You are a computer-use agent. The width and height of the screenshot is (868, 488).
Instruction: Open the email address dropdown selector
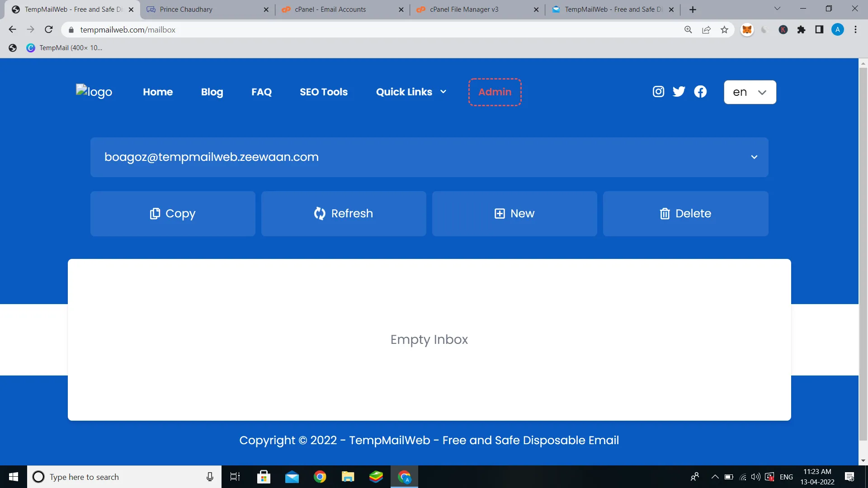pos(754,157)
